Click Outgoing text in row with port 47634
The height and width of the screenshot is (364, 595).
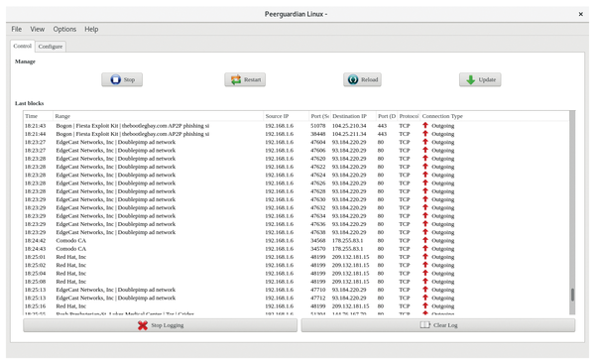pos(442,216)
